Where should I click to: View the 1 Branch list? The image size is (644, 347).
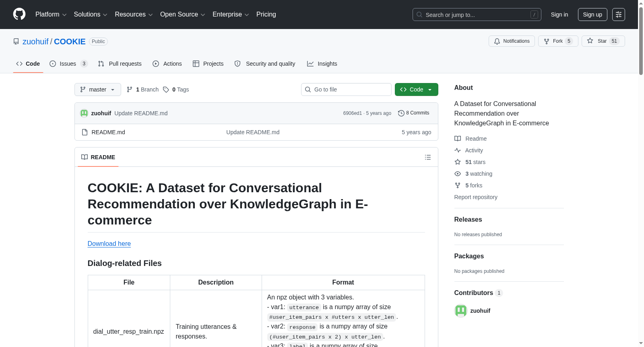pos(143,89)
